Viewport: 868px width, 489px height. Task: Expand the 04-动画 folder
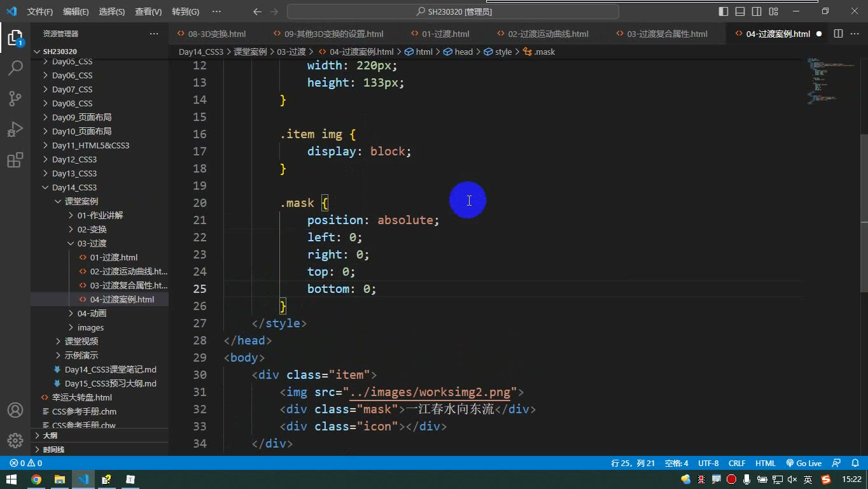tap(92, 313)
